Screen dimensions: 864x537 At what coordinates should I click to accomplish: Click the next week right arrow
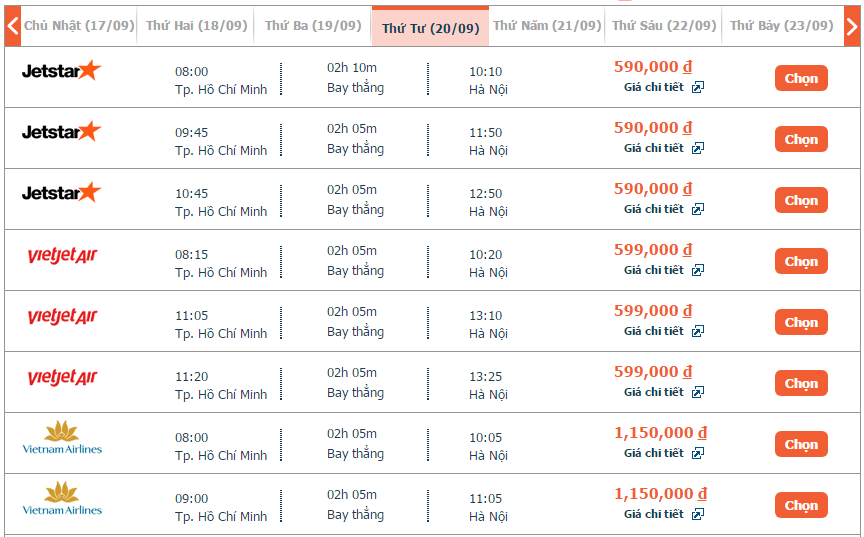point(852,26)
